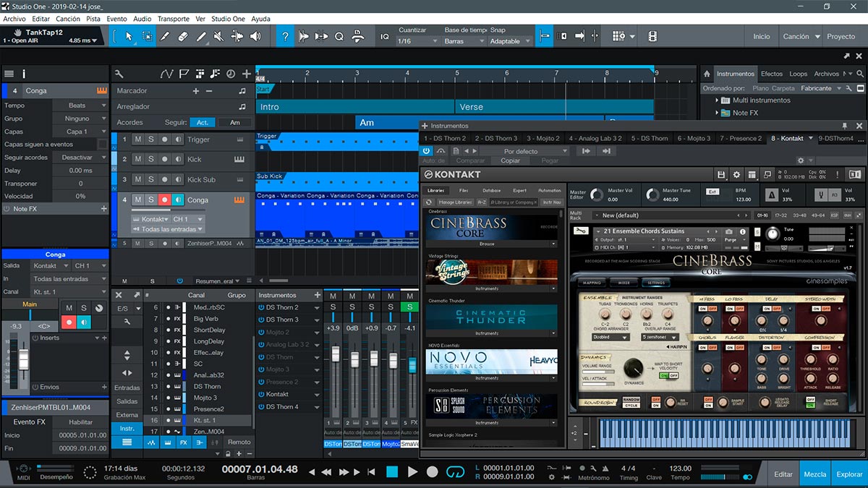Click the Cinematic Thunder library thumbnail
Image resolution: width=868 pixels, height=488 pixels.
tap(491, 316)
